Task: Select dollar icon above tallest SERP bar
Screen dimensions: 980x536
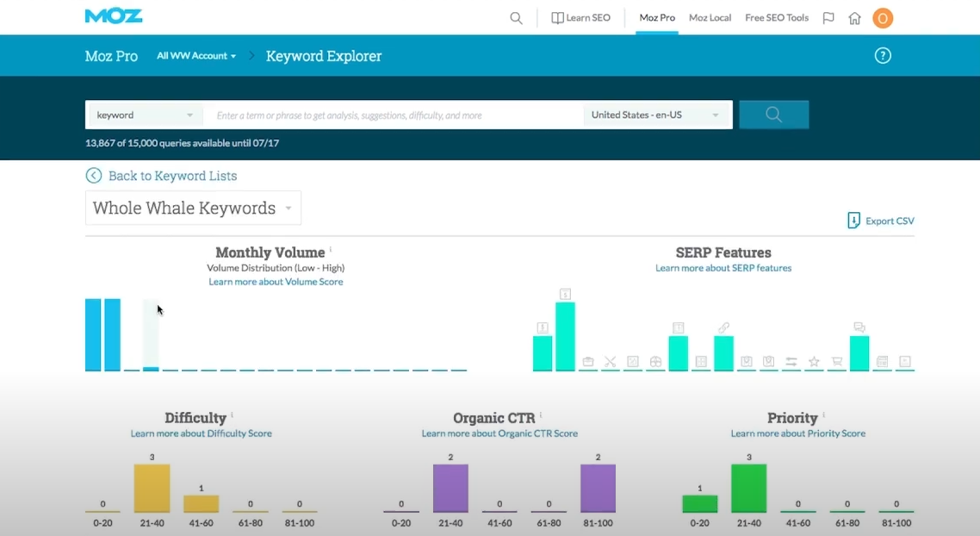Action: tap(565, 294)
